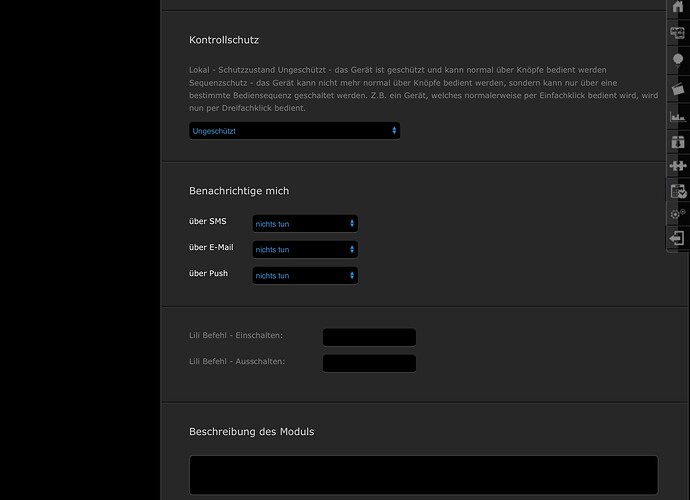Open the calendar schedule icon
This screenshot has height=500, width=690.
pos(678,190)
